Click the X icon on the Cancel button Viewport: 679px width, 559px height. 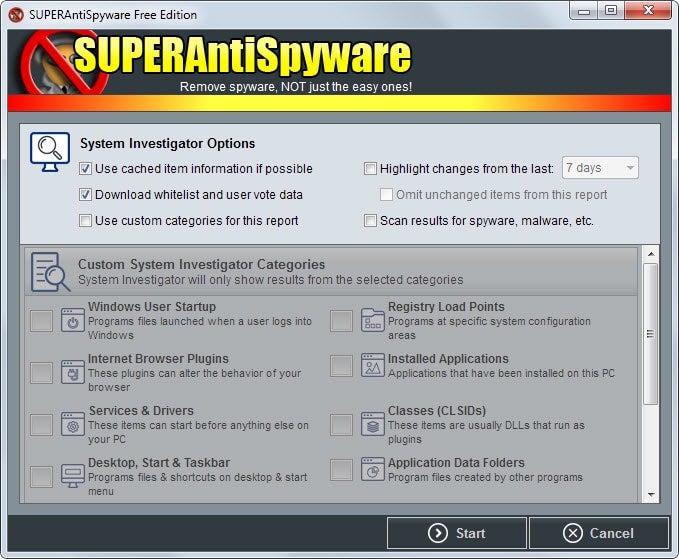[x=572, y=533]
